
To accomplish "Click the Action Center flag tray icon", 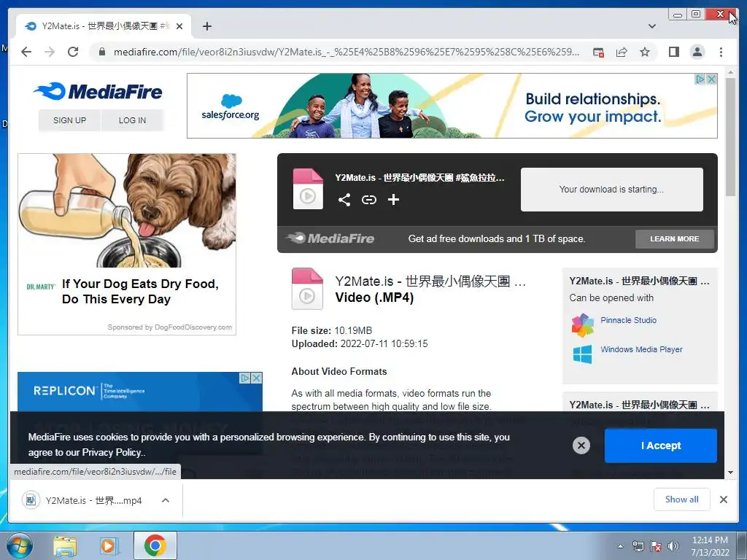I will tap(656, 546).
